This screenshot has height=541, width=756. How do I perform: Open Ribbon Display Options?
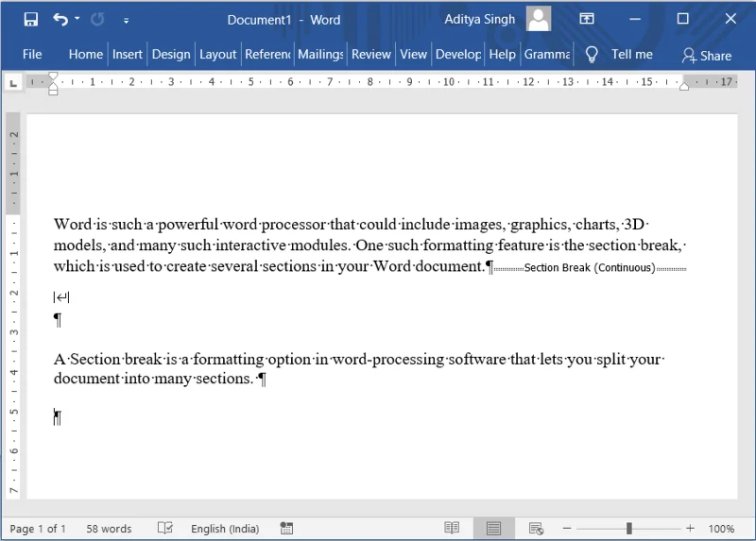(x=586, y=19)
